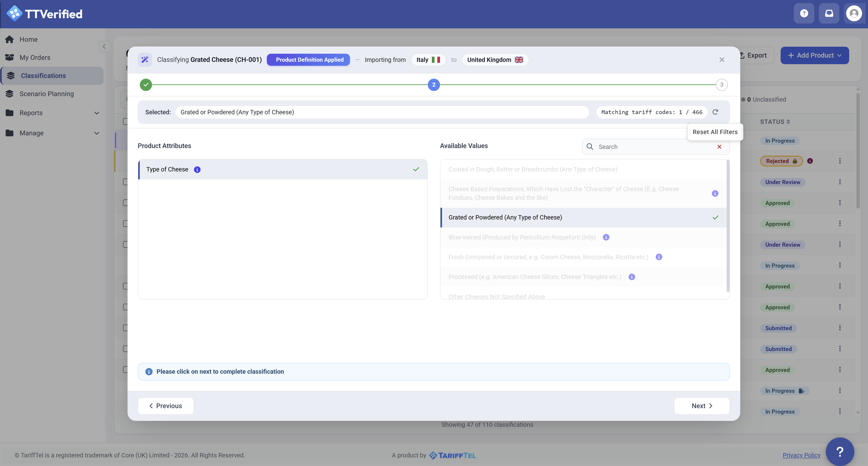The height and width of the screenshot is (466, 868).
Task: Click the Italy origin country chip
Action: click(428, 60)
